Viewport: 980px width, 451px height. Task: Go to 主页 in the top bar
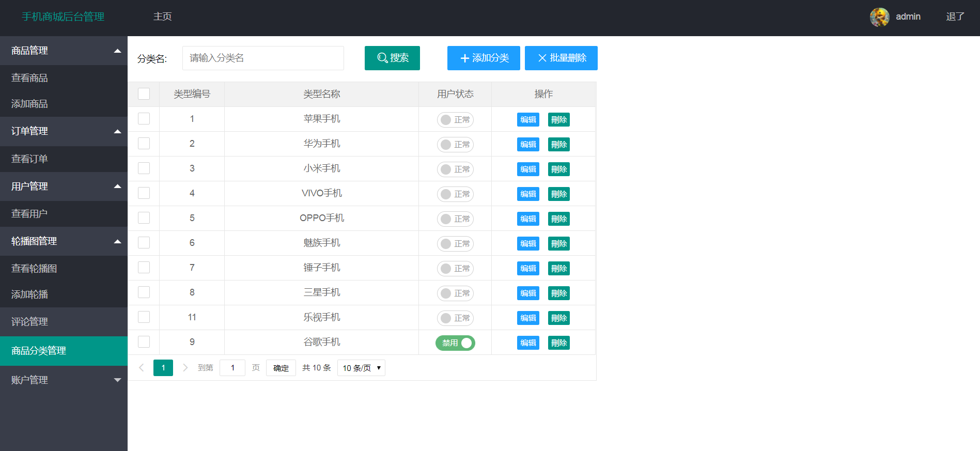click(162, 17)
